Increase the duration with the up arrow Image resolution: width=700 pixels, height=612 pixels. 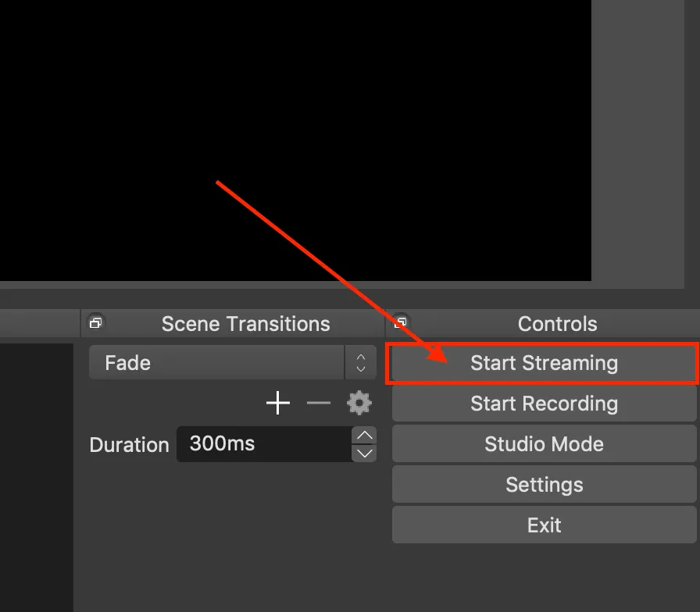coord(363,436)
